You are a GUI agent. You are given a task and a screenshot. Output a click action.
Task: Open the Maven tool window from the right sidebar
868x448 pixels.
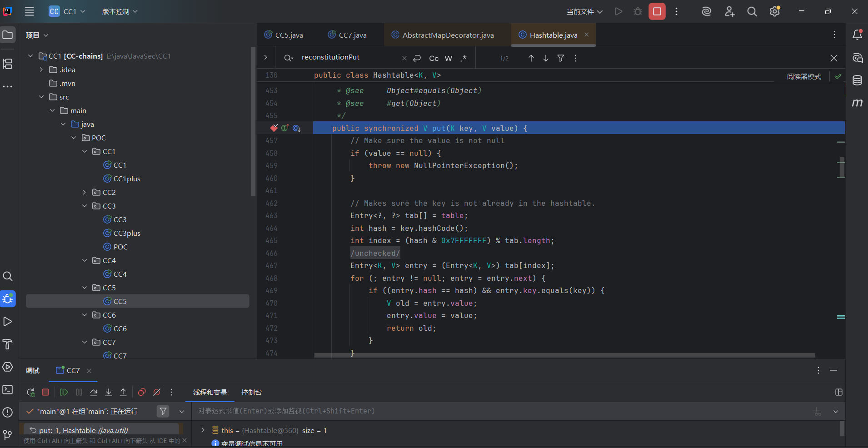857,103
